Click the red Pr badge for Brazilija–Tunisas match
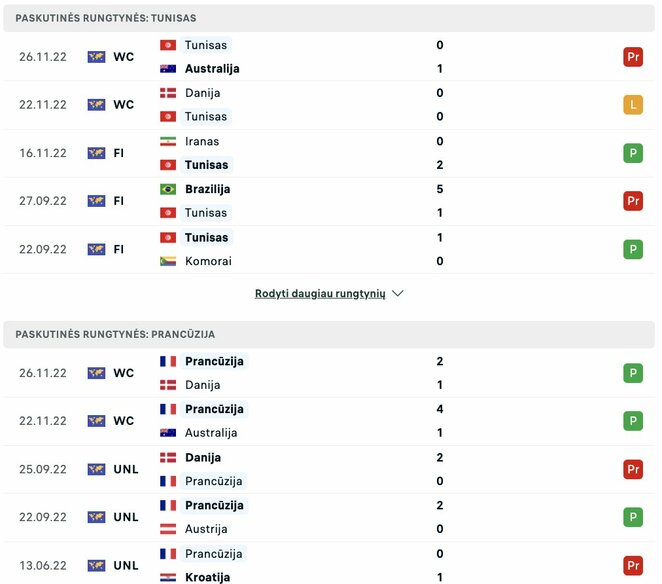This screenshot has width=662, height=584. pyautogui.click(x=632, y=201)
